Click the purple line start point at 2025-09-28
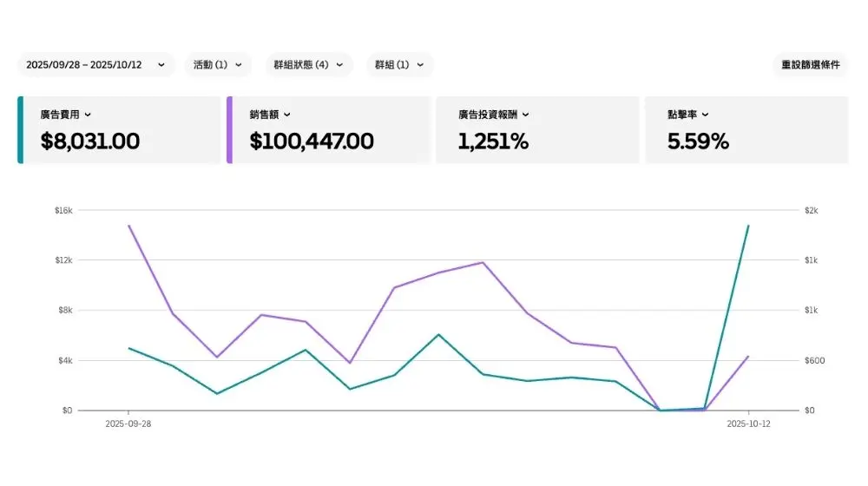The width and height of the screenshot is (868, 486). pos(128,226)
